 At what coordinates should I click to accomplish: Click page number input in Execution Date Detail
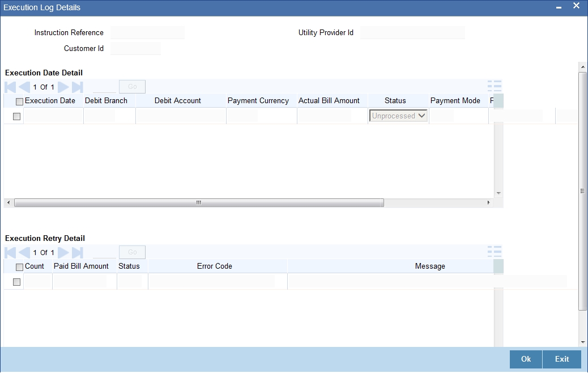pyautogui.click(x=105, y=87)
